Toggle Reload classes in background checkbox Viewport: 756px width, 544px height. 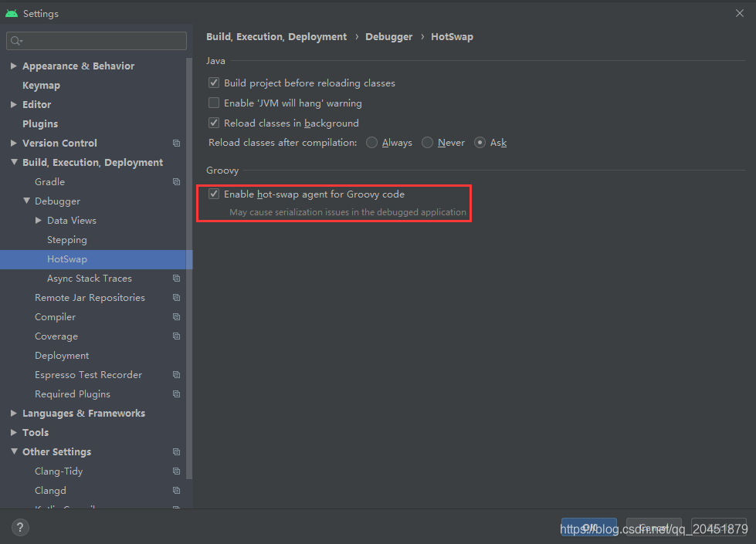[214, 123]
